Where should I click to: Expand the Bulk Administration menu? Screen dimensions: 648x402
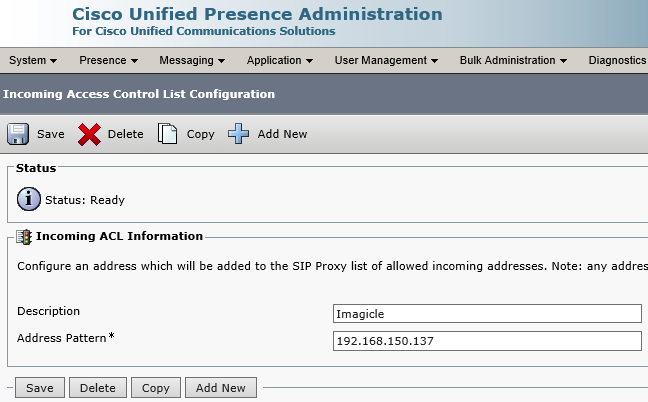(x=513, y=60)
